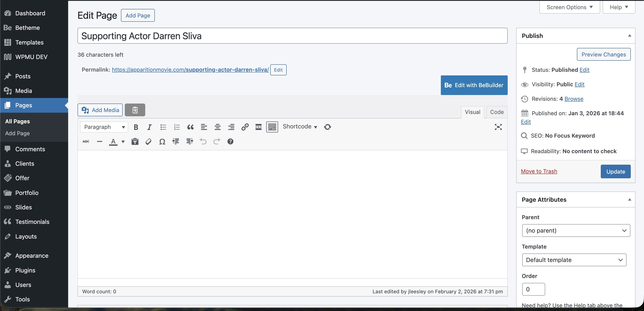Click the Move to Trash link
This screenshot has height=311, width=644.
pos(539,171)
